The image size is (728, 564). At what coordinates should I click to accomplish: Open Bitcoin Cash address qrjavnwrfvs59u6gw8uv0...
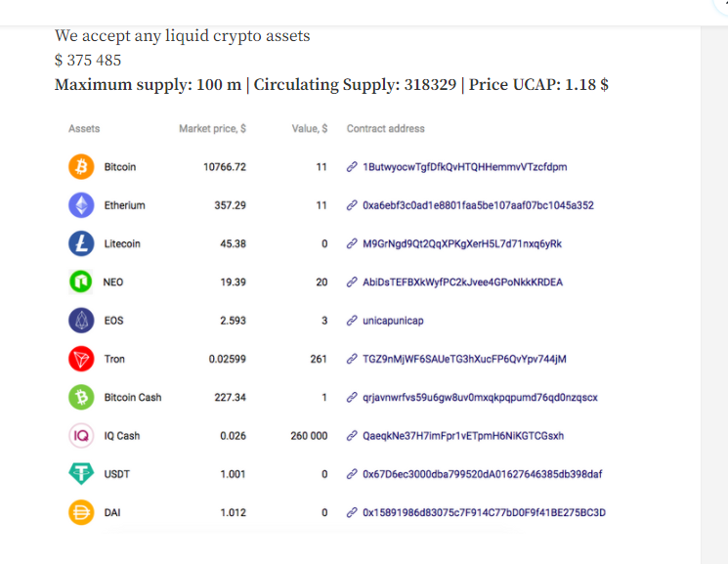point(480,398)
